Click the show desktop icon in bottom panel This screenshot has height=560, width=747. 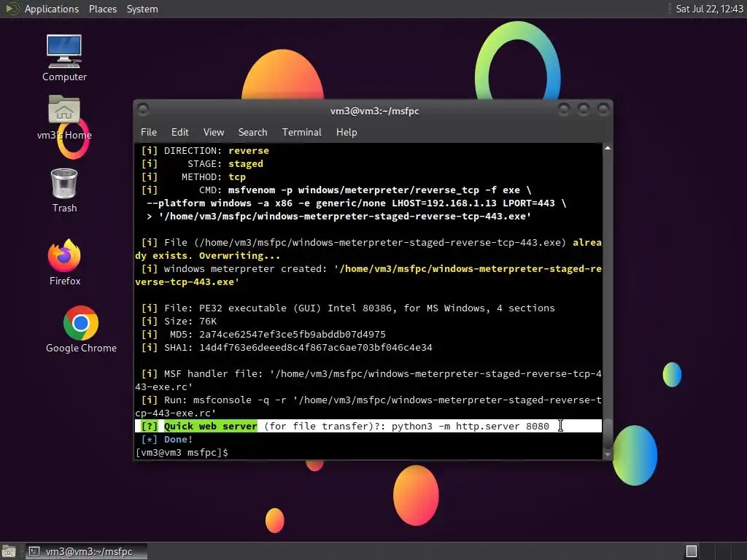click(x=9, y=551)
